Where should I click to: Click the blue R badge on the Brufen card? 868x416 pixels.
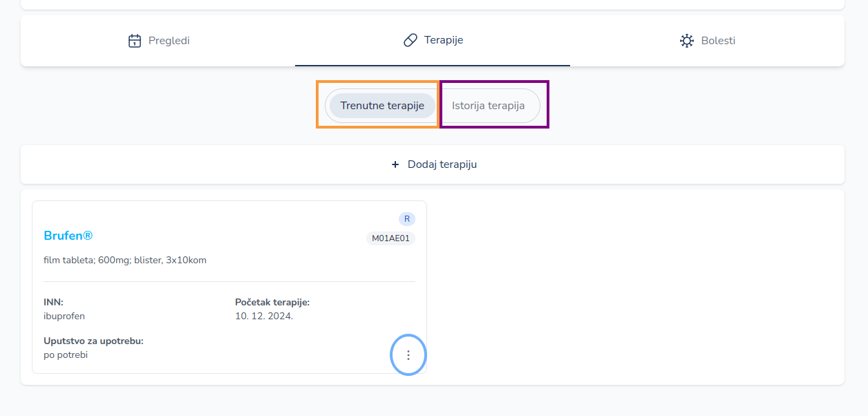407,219
